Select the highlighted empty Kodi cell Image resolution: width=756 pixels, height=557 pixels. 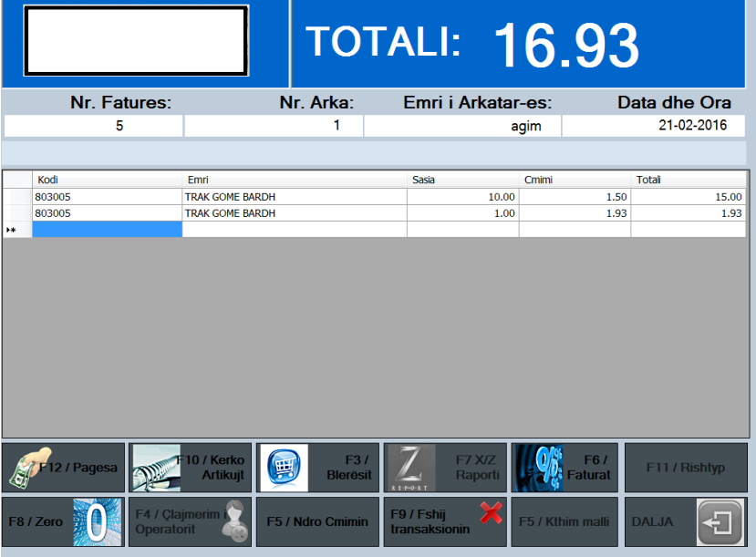(x=107, y=230)
